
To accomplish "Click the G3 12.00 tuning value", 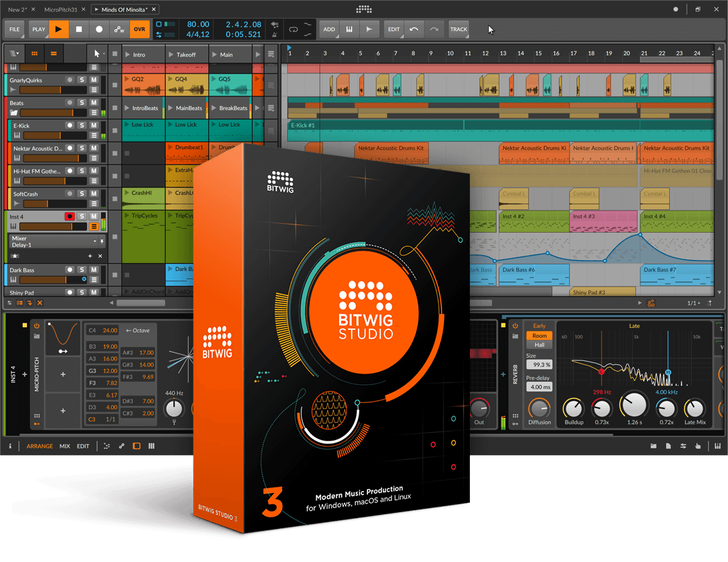I will tap(103, 371).
